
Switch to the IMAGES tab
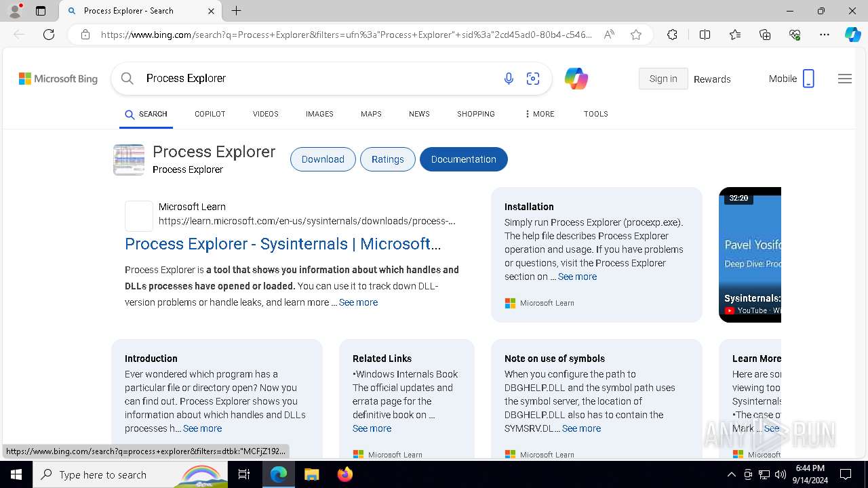point(319,114)
